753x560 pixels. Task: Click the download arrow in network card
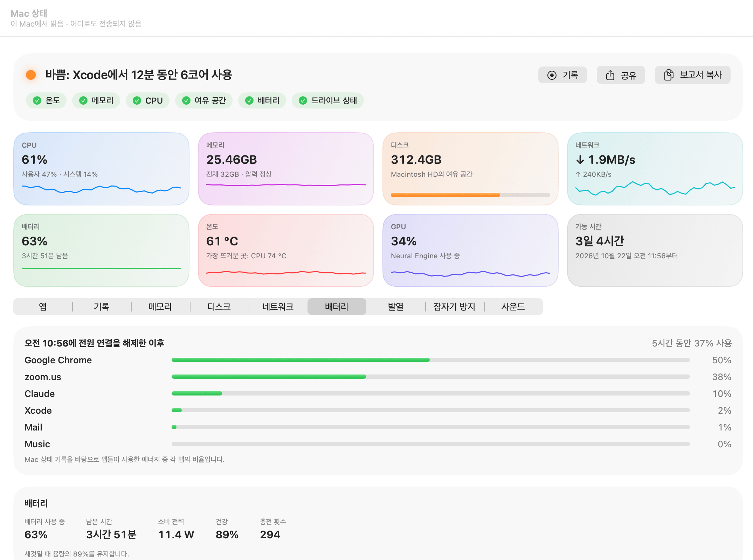tap(580, 160)
